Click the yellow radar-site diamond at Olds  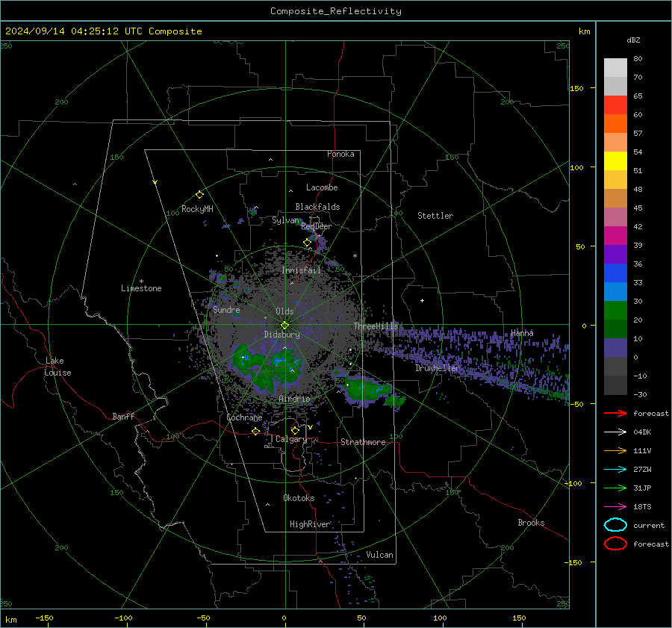pos(284,326)
